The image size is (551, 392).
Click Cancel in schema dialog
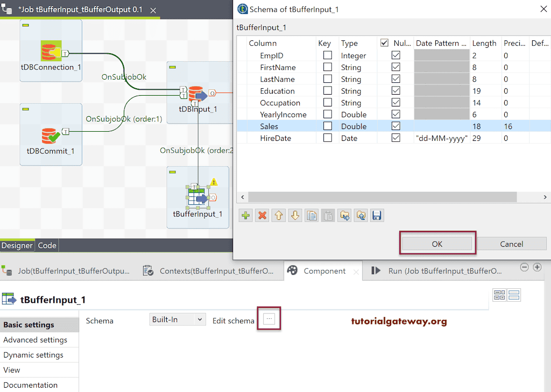(x=512, y=244)
